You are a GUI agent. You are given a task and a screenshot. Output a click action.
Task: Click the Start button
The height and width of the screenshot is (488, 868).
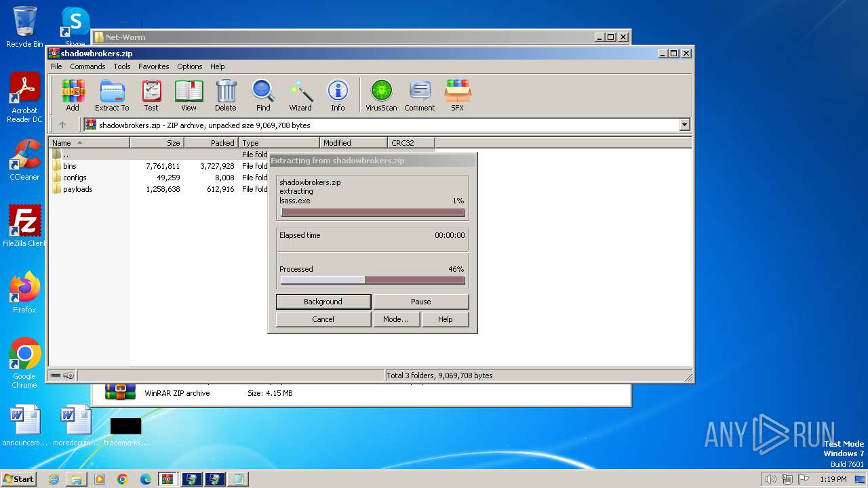pos(18,479)
